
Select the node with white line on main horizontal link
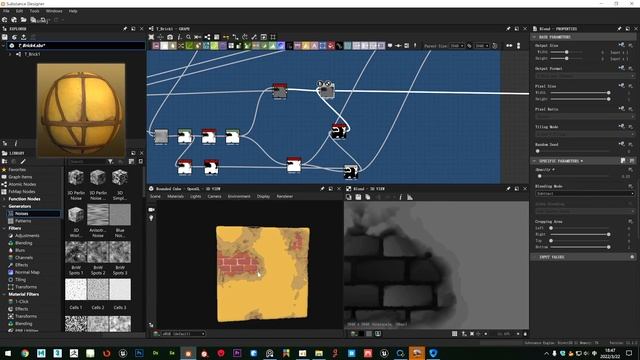pyautogui.click(x=326, y=90)
